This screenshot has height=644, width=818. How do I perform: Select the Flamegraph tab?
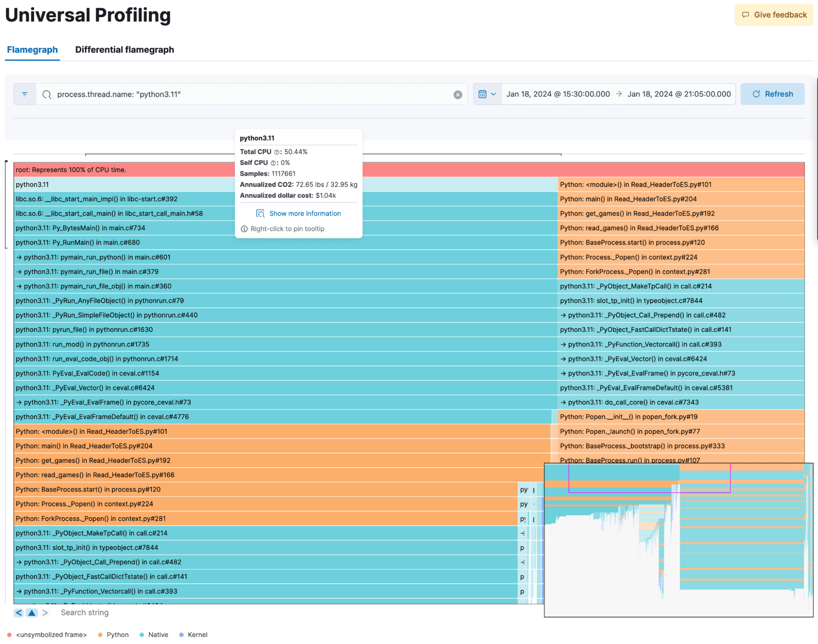click(32, 49)
